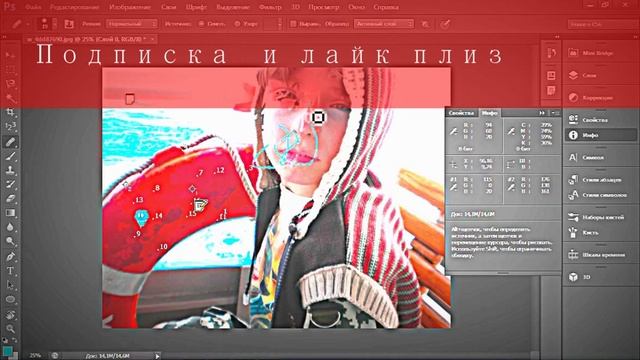Open the Фильтр menu

[270, 7]
